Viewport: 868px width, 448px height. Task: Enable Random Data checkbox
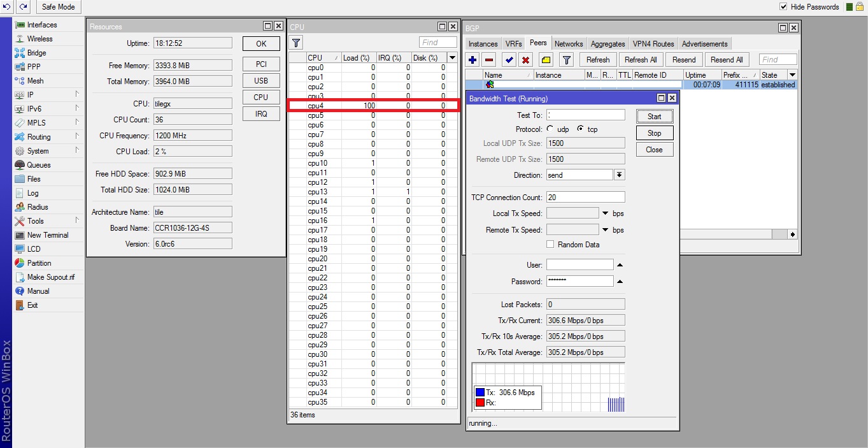(550, 245)
